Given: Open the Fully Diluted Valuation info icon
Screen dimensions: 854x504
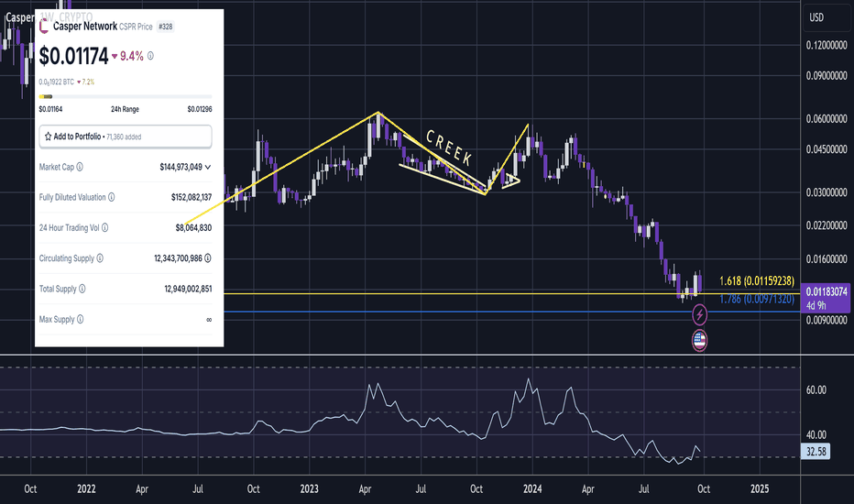Looking at the screenshot, I should [111, 197].
